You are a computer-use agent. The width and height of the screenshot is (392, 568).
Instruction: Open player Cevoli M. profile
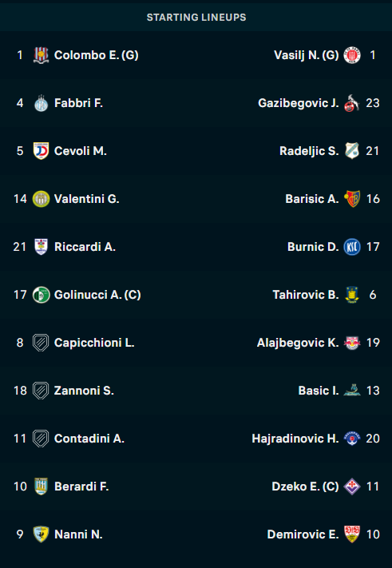(x=81, y=151)
